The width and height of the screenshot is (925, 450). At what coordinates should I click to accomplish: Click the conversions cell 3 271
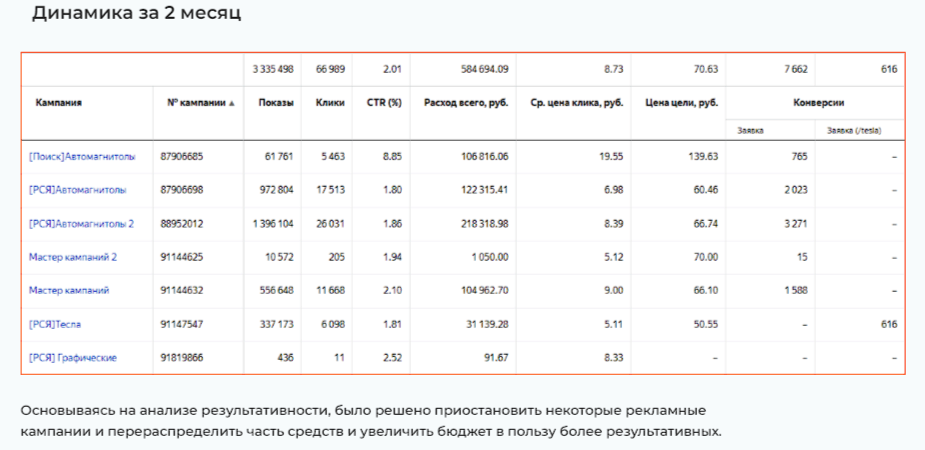[x=796, y=224]
